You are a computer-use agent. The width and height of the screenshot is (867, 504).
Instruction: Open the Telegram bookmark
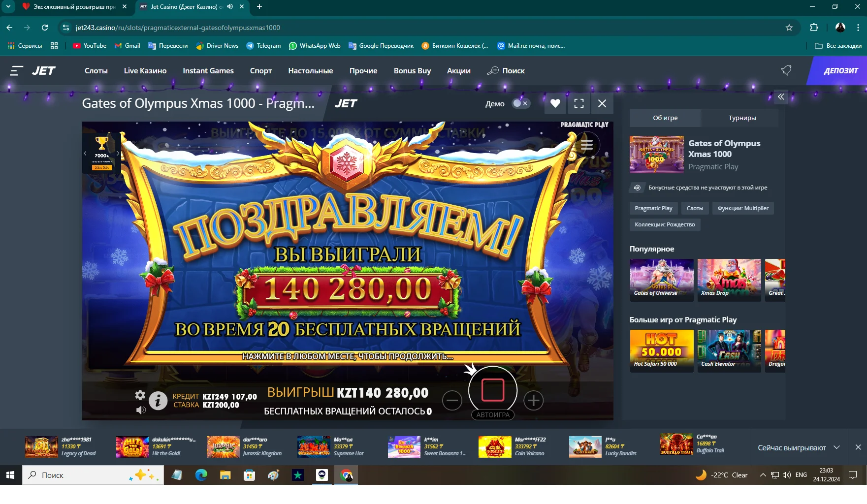pos(263,46)
